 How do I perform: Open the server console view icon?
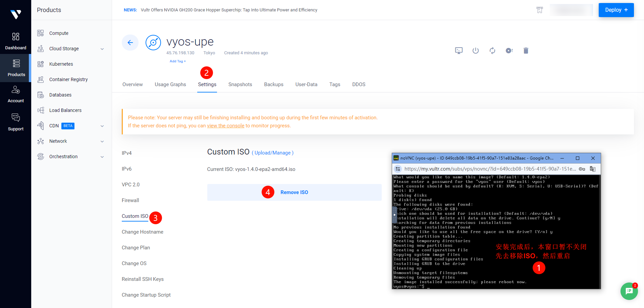pos(459,51)
